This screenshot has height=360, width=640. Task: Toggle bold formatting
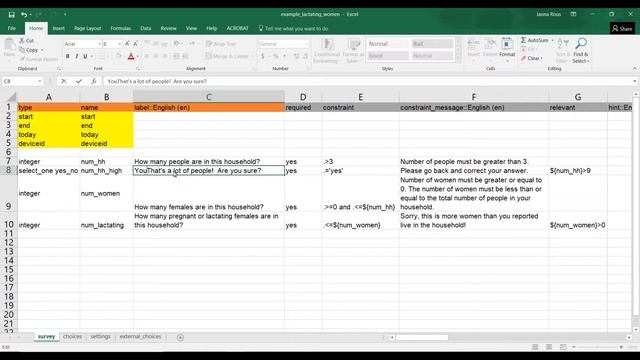coord(68,56)
